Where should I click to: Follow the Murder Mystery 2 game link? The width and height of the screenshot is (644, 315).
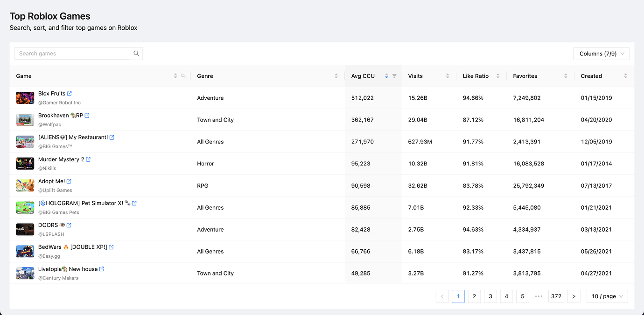pyautogui.click(x=61, y=159)
